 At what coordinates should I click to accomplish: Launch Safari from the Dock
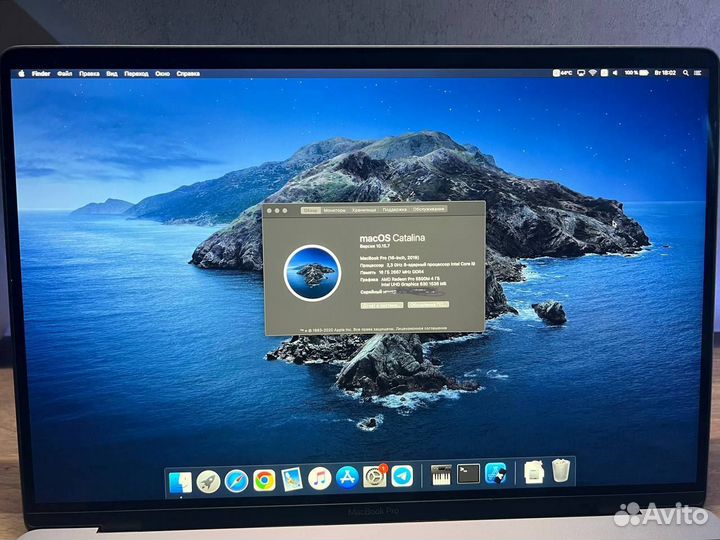coord(236,481)
